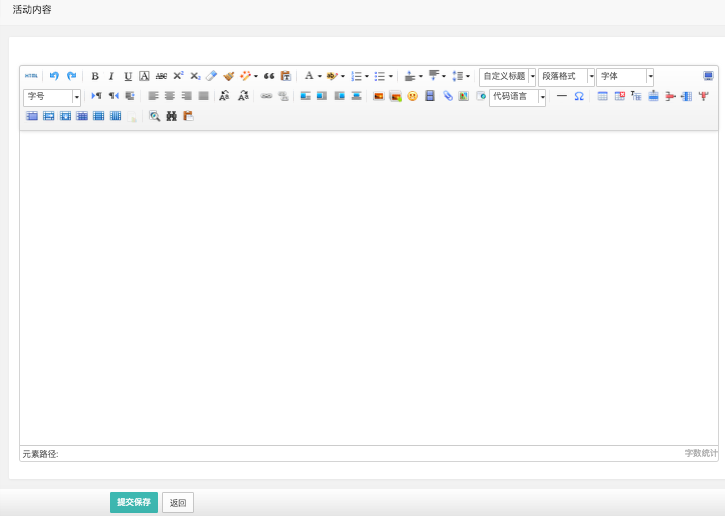Toggle strikethrough formatting
This screenshot has height=516, width=725.
point(161,76)
